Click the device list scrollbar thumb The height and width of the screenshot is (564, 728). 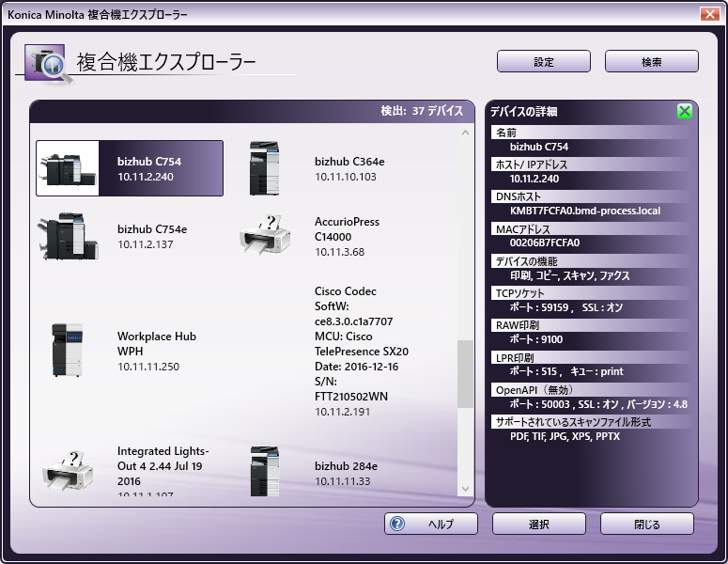click(x=465, y=374)
